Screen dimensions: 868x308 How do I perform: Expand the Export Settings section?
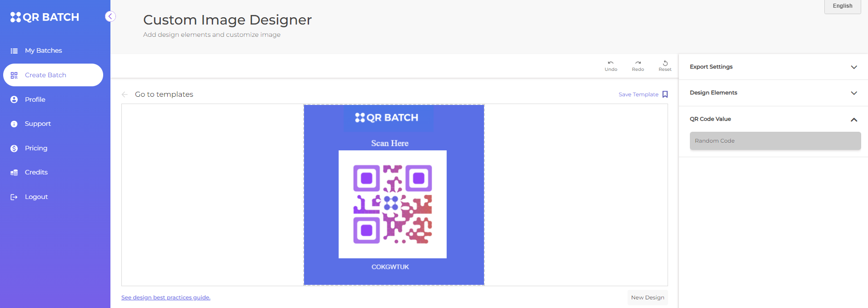click(x=773, y=67)
